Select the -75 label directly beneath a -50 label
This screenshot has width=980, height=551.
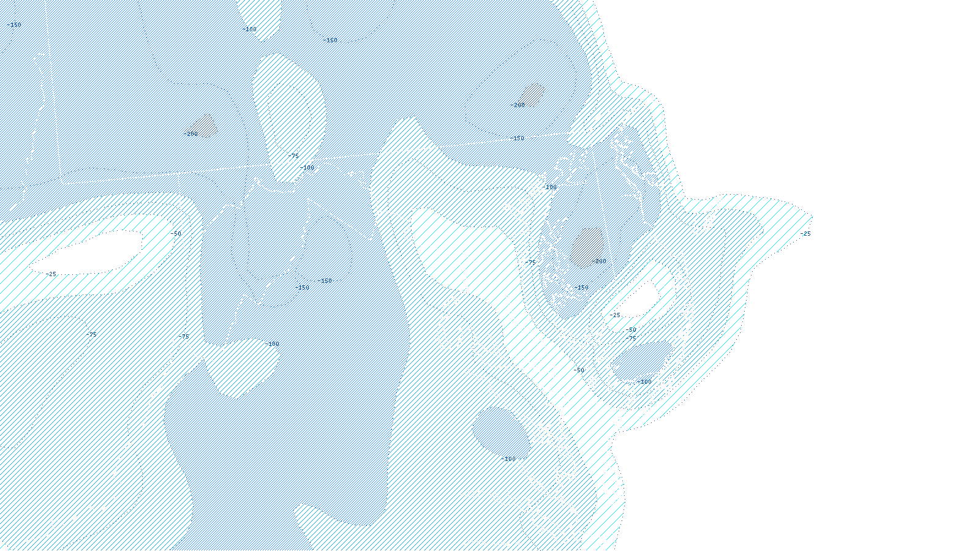point(631,339)
